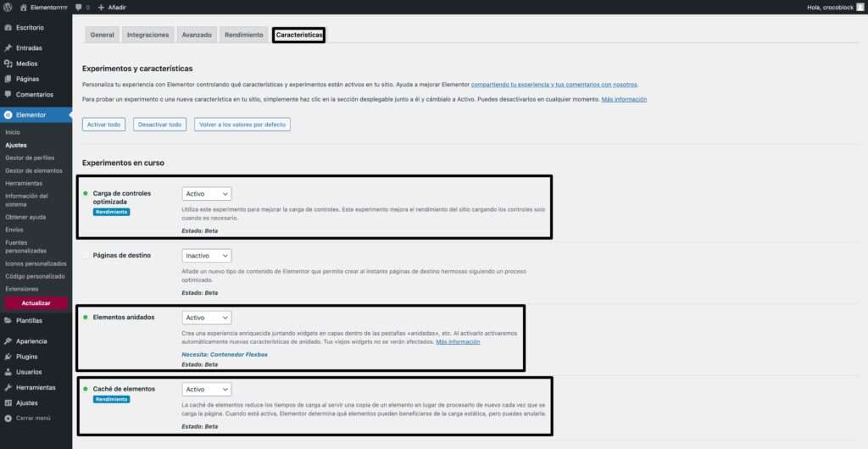
Task: Click the Rendimiento badge under Carga de controles
Action: pos(111,212)
